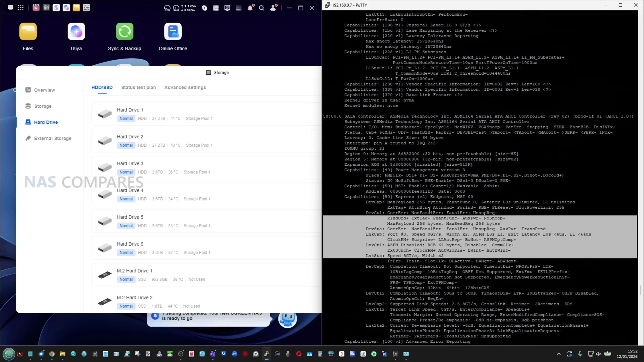
Task: Open the user account icon
Action: click(x=273, y=8)
